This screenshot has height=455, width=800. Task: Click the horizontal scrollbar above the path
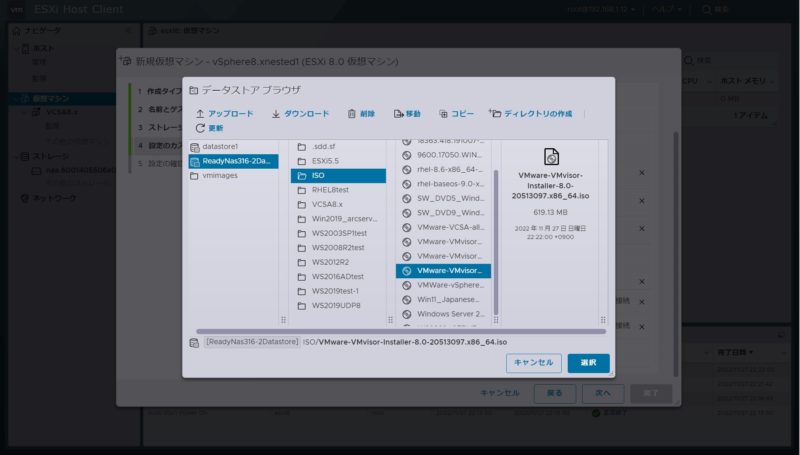tap(401, 332)
